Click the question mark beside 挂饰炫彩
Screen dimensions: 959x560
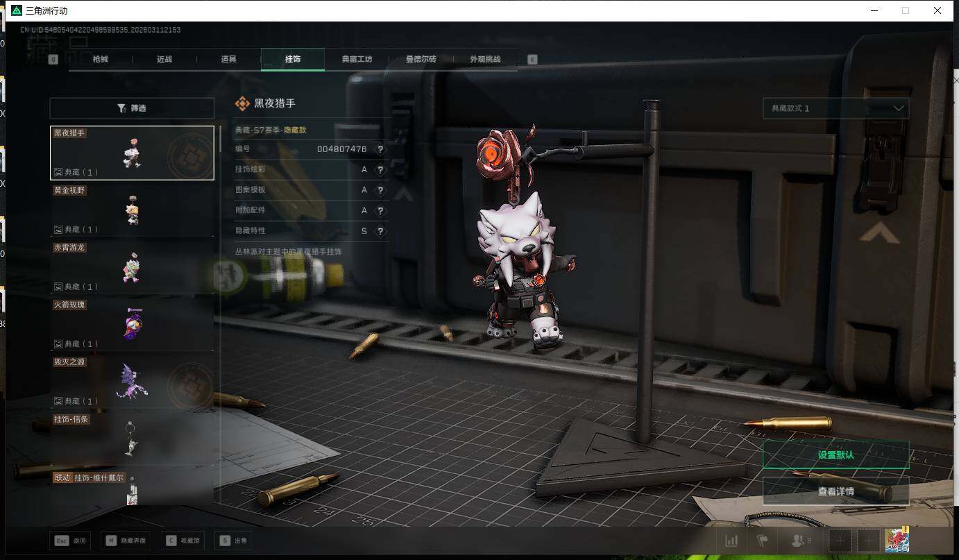[x=380, y=170]
